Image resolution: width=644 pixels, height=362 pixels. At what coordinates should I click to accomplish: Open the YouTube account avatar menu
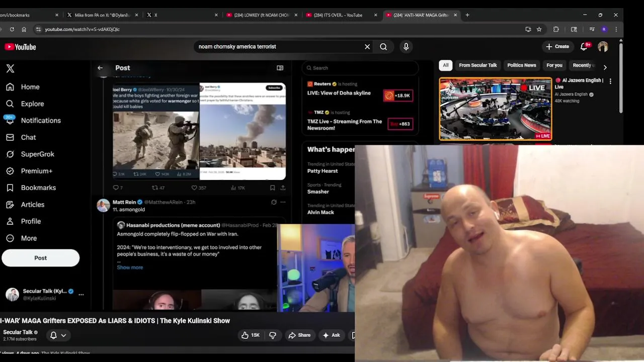tap(603, 47)
